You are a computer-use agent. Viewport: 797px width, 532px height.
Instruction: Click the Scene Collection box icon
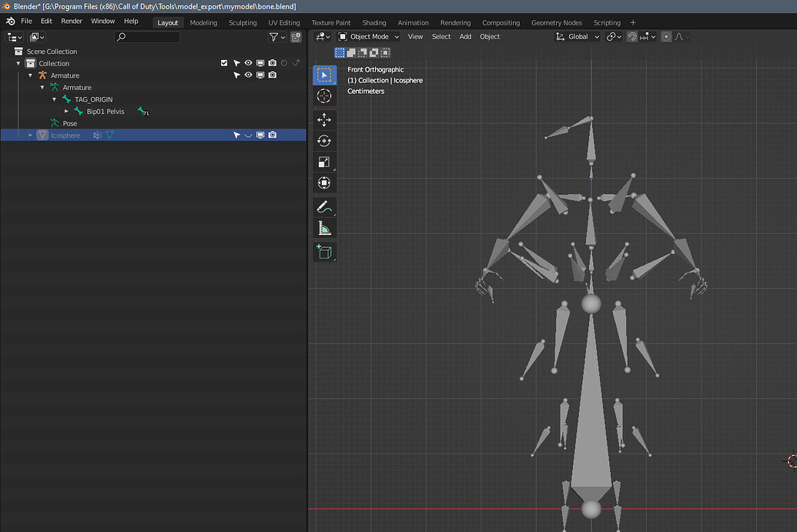pos(18,52)
